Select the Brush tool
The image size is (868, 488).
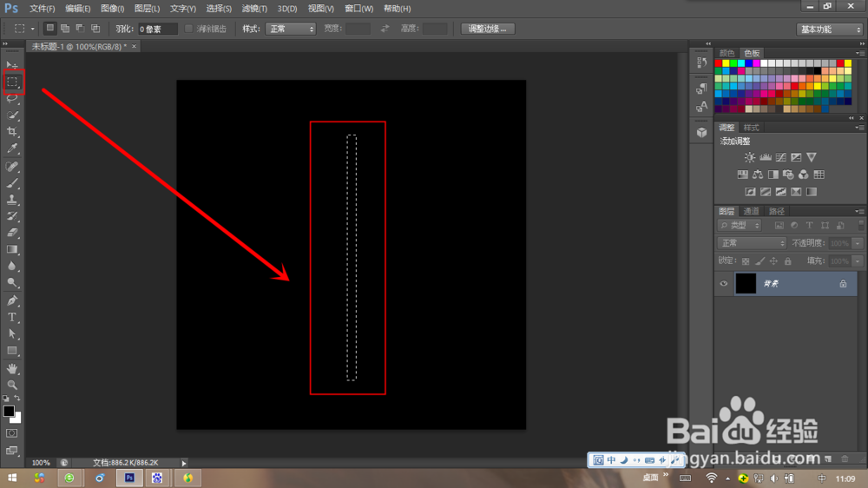pos(12,183)
